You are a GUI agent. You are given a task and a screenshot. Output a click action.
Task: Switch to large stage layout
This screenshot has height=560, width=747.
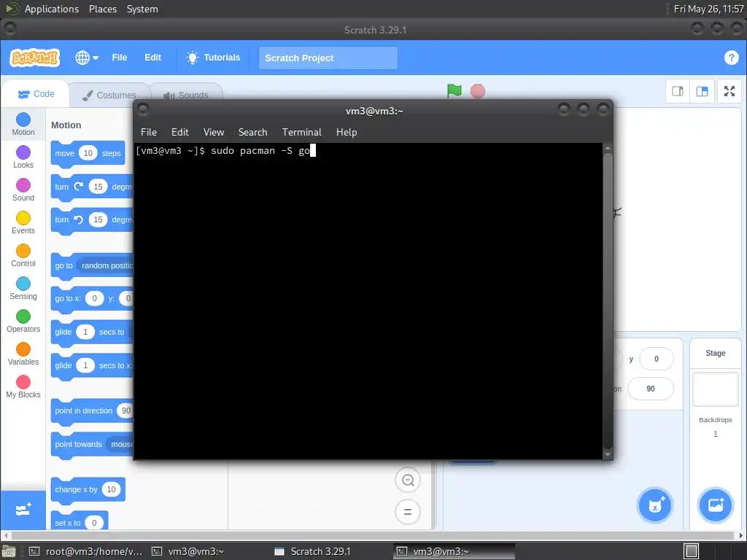702,91
